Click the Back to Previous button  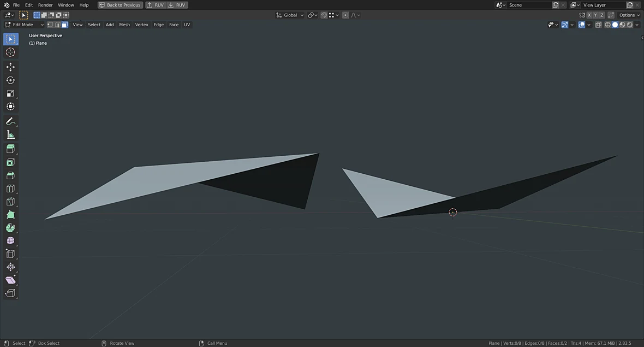pyautogui.click(x=120, y=5)
